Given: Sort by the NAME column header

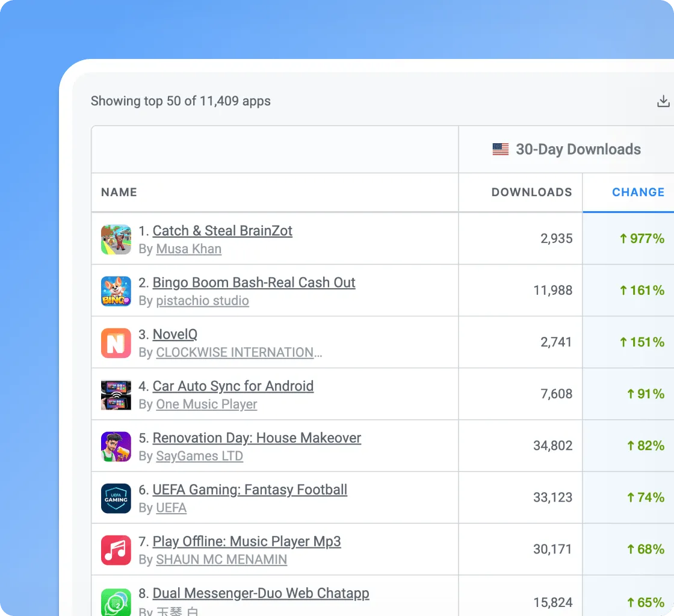Looking at the screenshot, I should (x=119, y=192).
